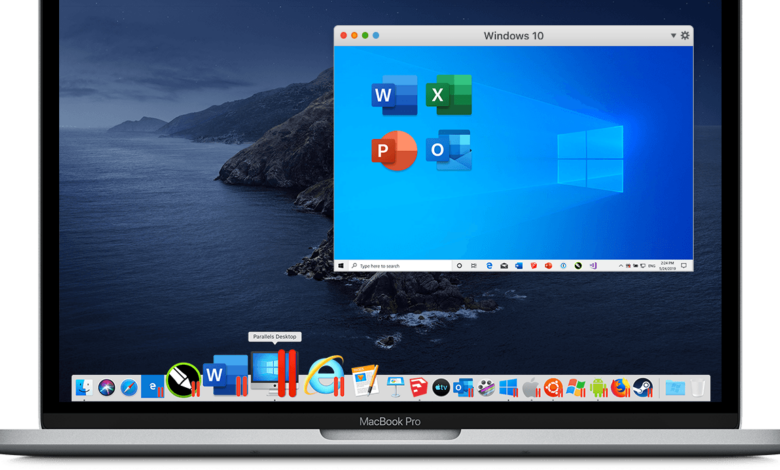This screenshot has height=470, width=780.
Task: Start the Android virtual machine in dock
Action: [x=598, y=388]
